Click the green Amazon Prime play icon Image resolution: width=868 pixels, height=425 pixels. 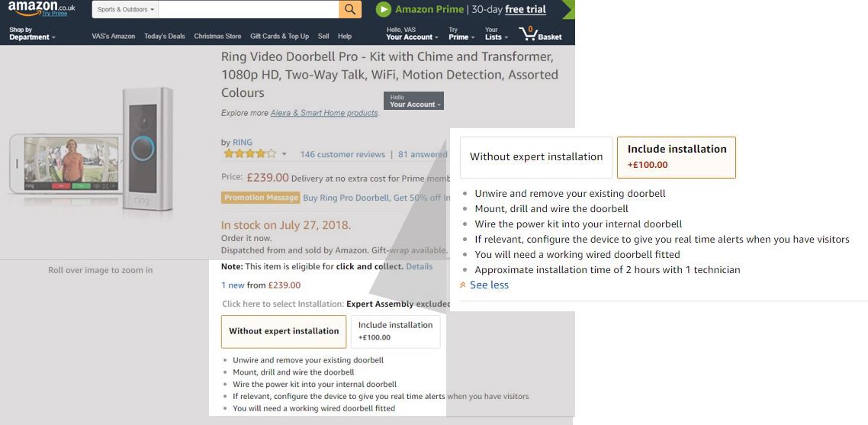[384, 9]
